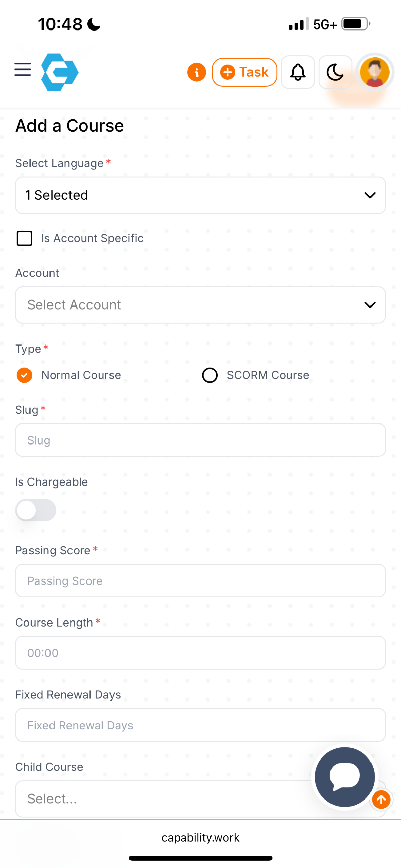Click the Task button
Image resolution: width=401 pixels, height=868 pixels.
point(244,72)
